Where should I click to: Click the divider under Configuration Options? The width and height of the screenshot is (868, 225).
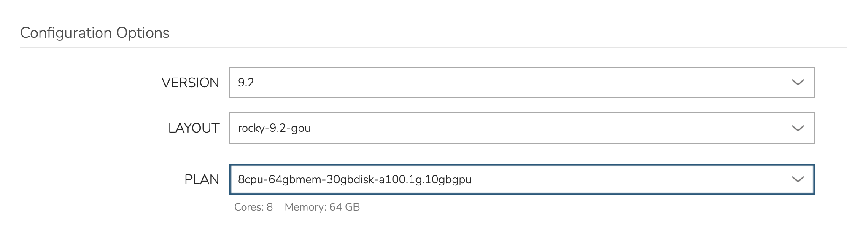(x=433, y=47)
